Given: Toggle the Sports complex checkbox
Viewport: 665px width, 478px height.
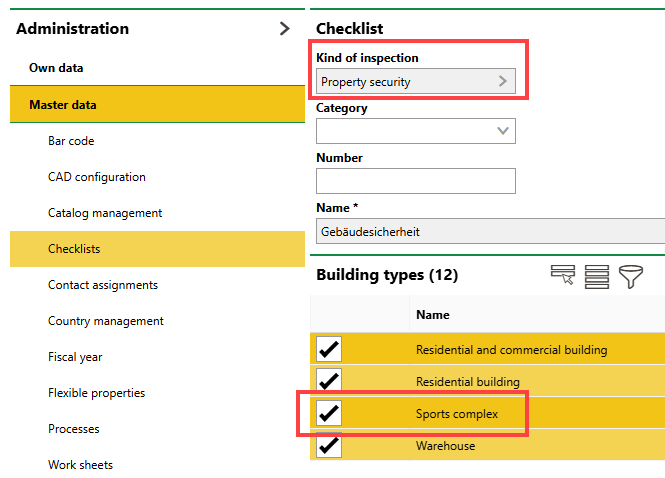Looking at the screenshot, I should [x=329, y=413].
